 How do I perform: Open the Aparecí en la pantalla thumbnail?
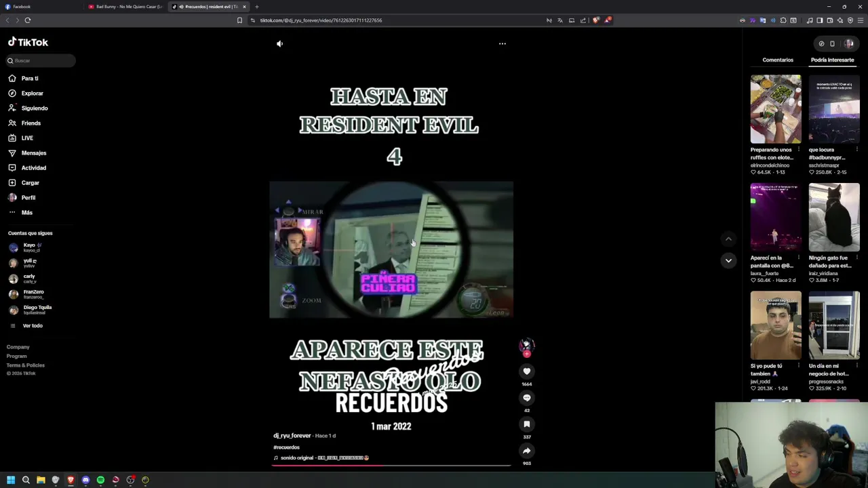point(776,218)
